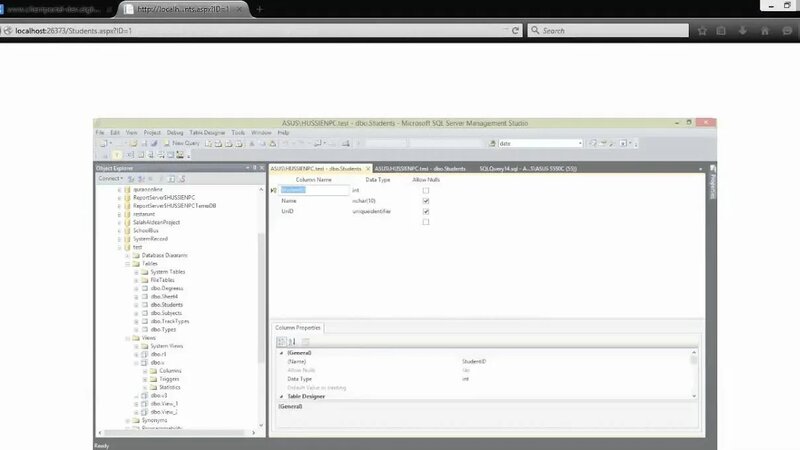Screen dimensions: 800x450
Task: Collapse the Tables folder node
Action: 128,263
